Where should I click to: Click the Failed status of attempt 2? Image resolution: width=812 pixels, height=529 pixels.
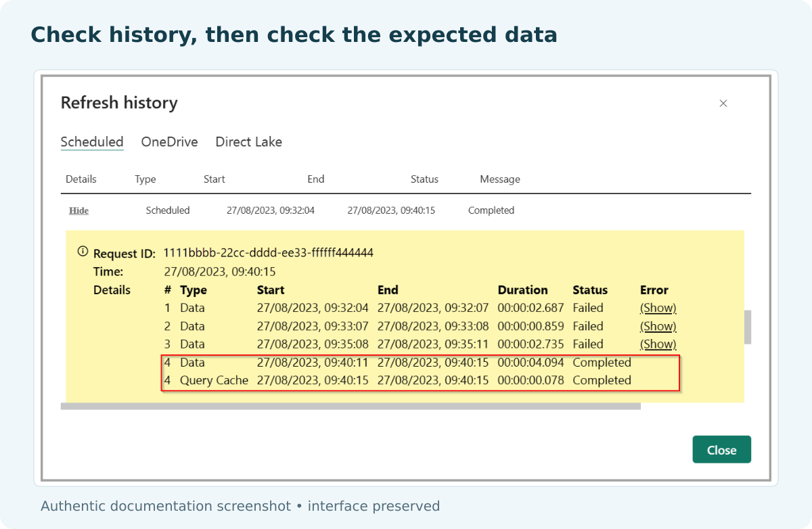click(588, 326)
